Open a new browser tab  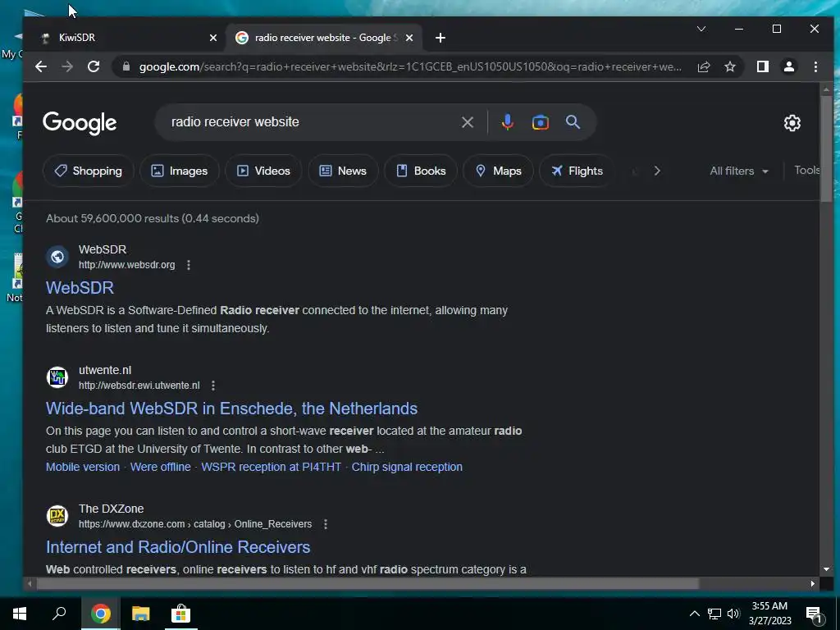(x=441, y=38)
